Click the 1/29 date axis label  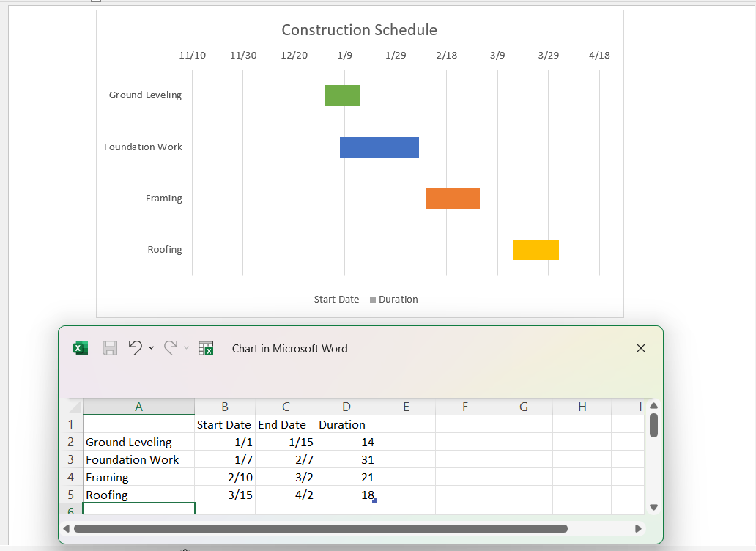pyautogui.click(x=396, y=56)
